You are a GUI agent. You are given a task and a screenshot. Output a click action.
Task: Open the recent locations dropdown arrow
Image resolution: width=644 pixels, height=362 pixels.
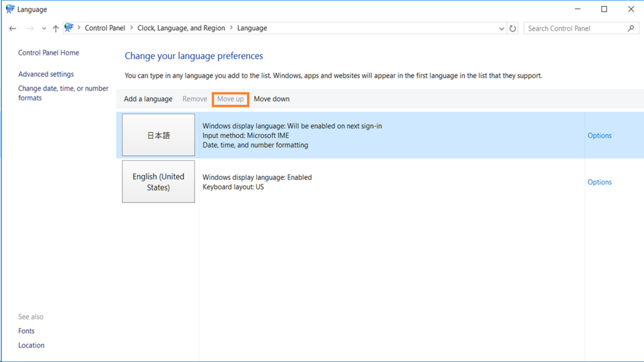click(x=43, y=29)
